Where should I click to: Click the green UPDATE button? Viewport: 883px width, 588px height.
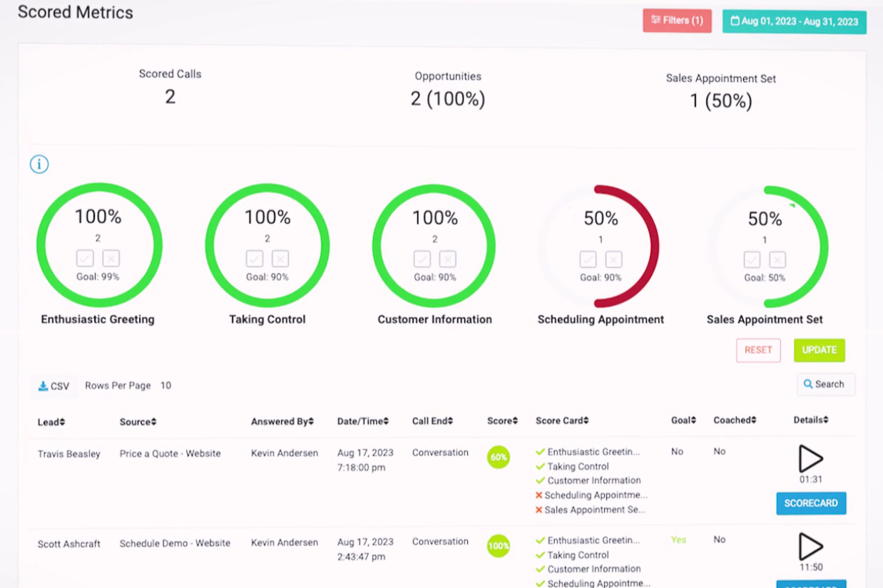coord(819,350)
